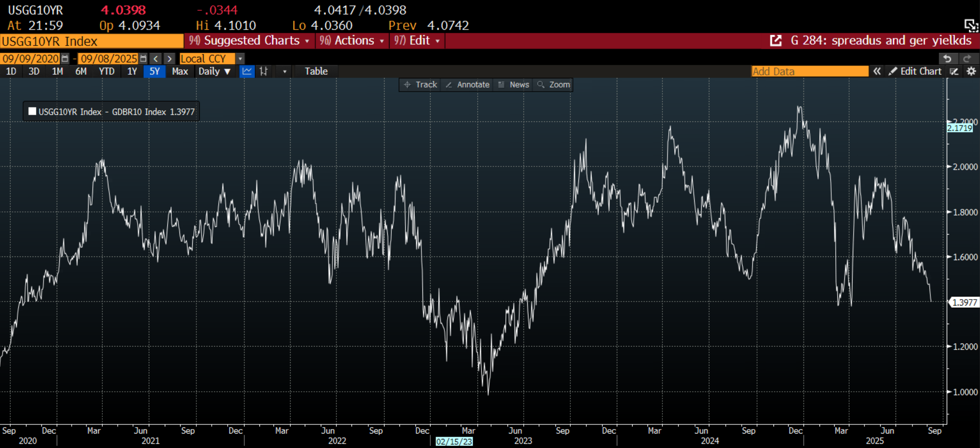Open the Daily periodicity dropdown
980x448 pixels.
pos(214,71)
